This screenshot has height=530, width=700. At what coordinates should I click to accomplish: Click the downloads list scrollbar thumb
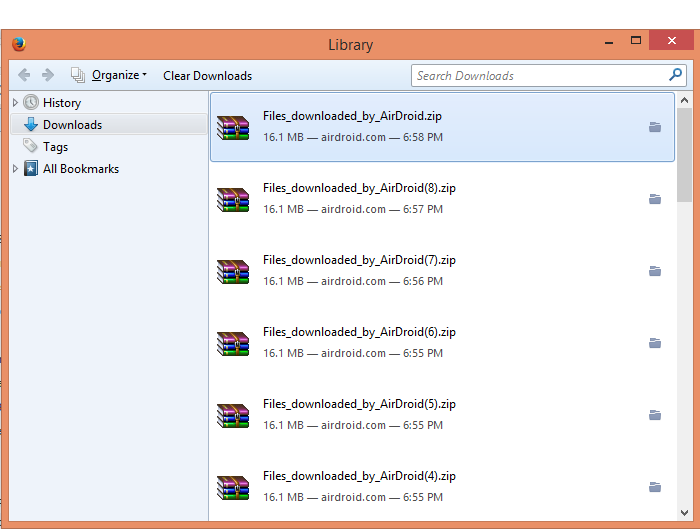coord(684,155)
